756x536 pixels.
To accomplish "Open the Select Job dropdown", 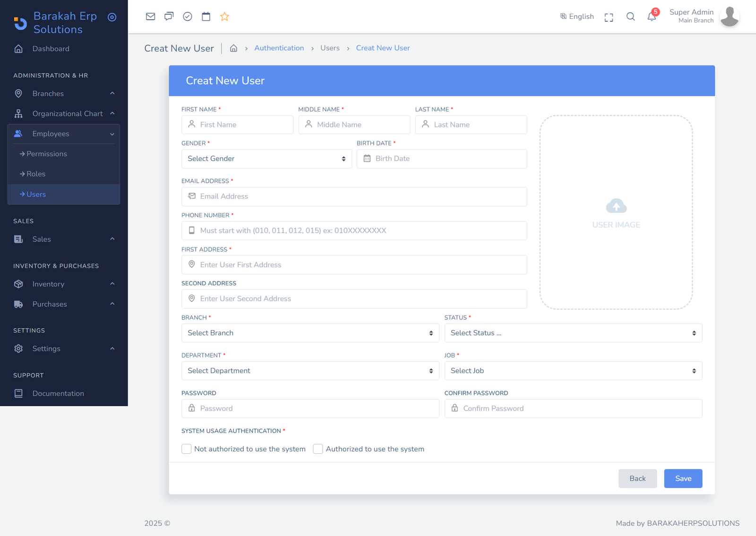I will 573,371.
